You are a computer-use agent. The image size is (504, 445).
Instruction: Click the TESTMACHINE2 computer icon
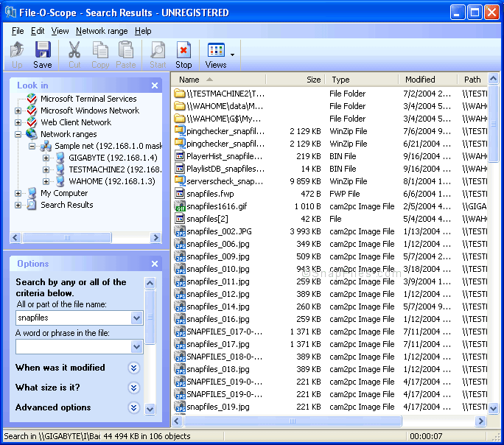(x=60, y=169)
